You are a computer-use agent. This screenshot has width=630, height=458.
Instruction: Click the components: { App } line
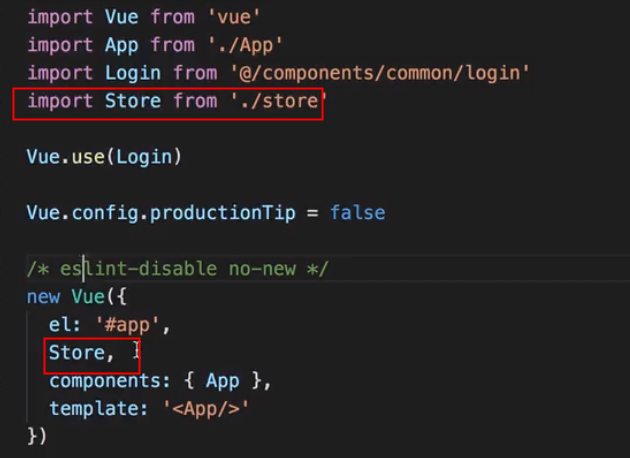coord(160,381)
